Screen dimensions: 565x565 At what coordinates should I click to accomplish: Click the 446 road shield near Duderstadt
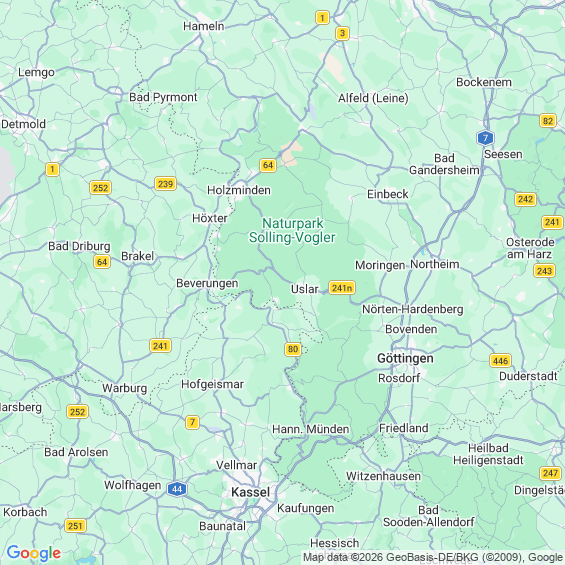point(501,361)
